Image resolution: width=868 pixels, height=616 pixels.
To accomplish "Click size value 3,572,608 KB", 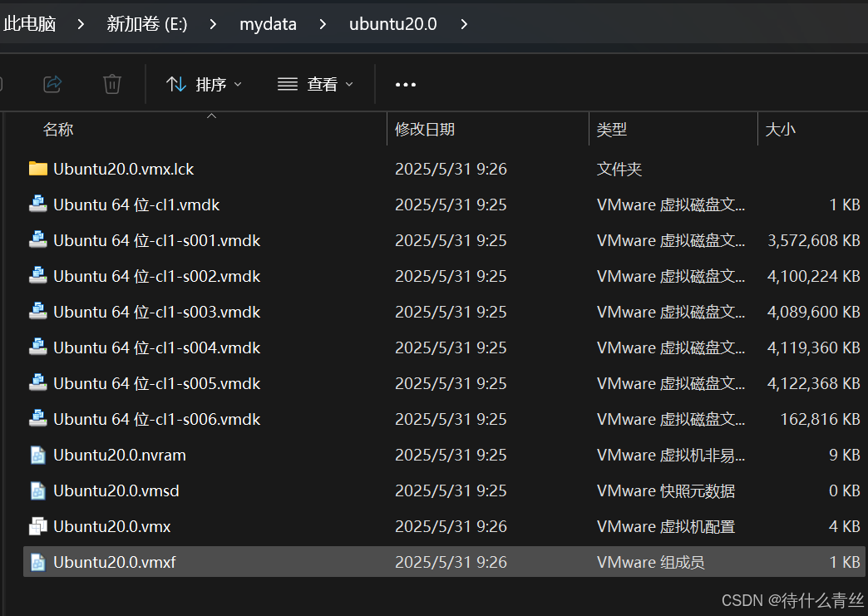I will (814, 240).
